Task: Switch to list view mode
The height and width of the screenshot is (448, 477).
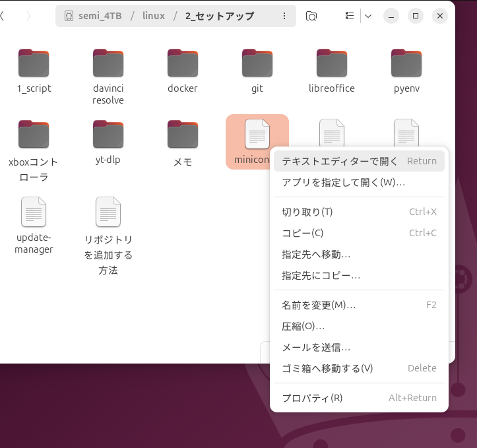Action: [350, 16]
